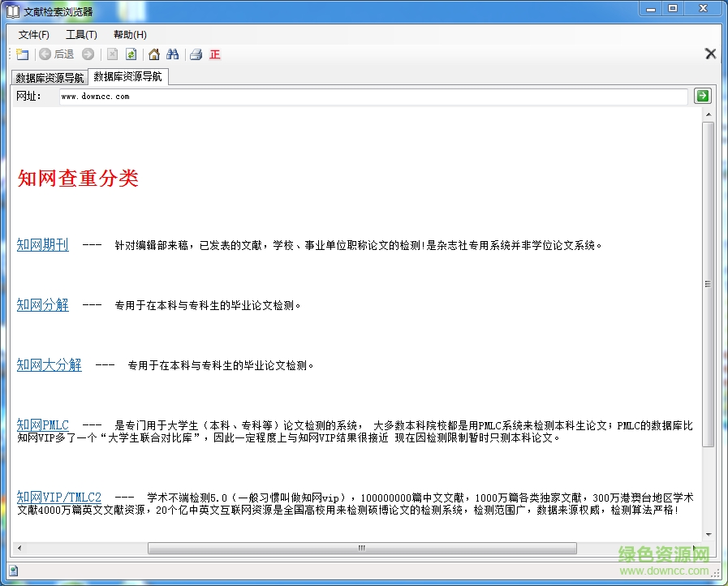Open the 文件(F) menu
This screenshot has height=586, width=728.
pyautogui.click(x=33, y=35)
